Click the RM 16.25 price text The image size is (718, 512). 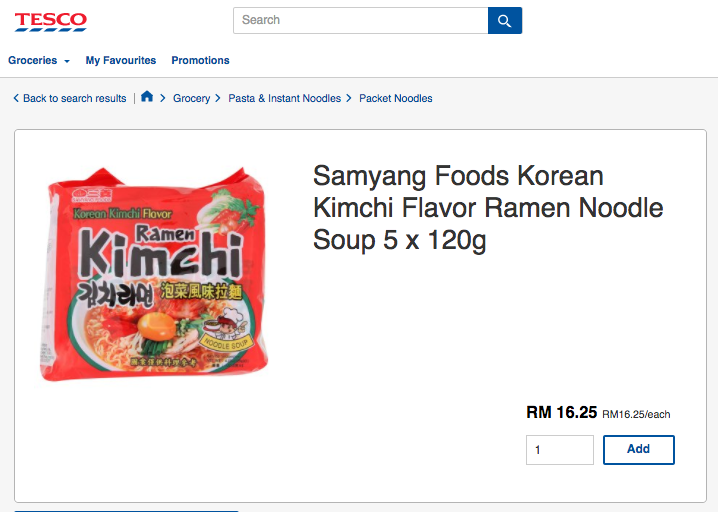click(x=561, y=412)
